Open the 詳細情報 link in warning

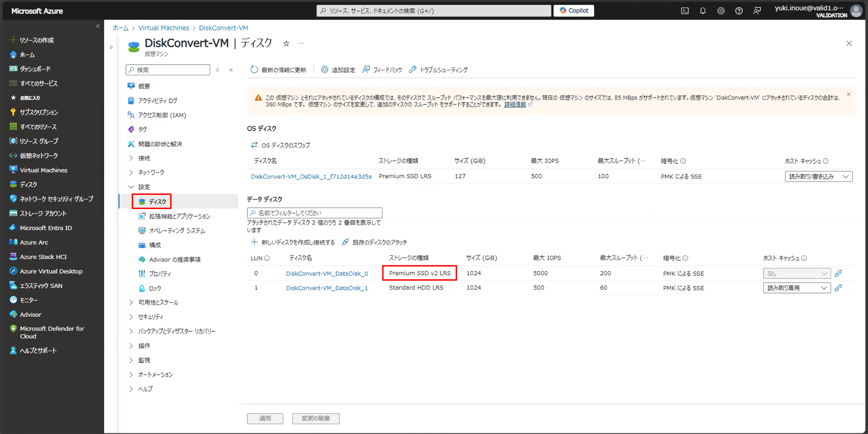pos(515,104)
